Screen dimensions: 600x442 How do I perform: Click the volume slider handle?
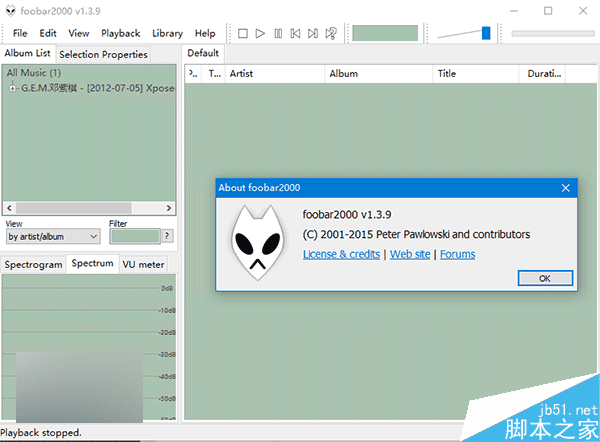point(486,33)
